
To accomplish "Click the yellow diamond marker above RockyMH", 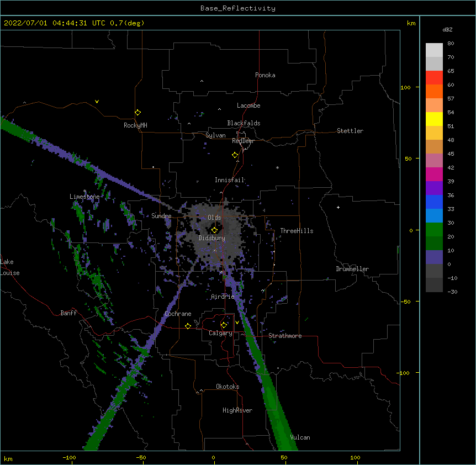I will coord(137,113).
